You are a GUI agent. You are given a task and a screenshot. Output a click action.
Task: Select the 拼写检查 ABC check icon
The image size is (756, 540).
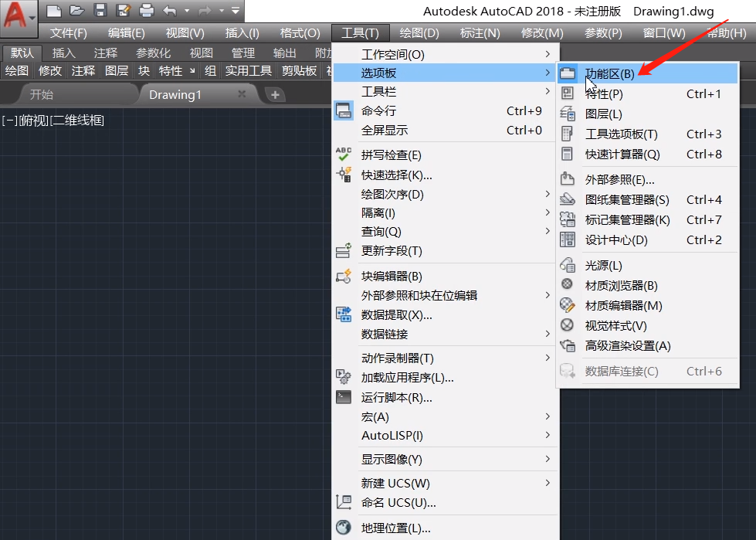[344, 153]
